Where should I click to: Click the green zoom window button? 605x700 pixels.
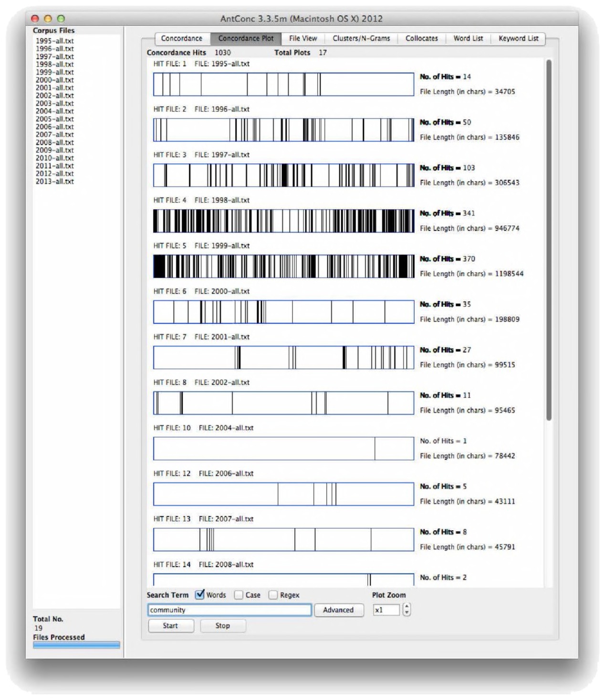(61, 19)
